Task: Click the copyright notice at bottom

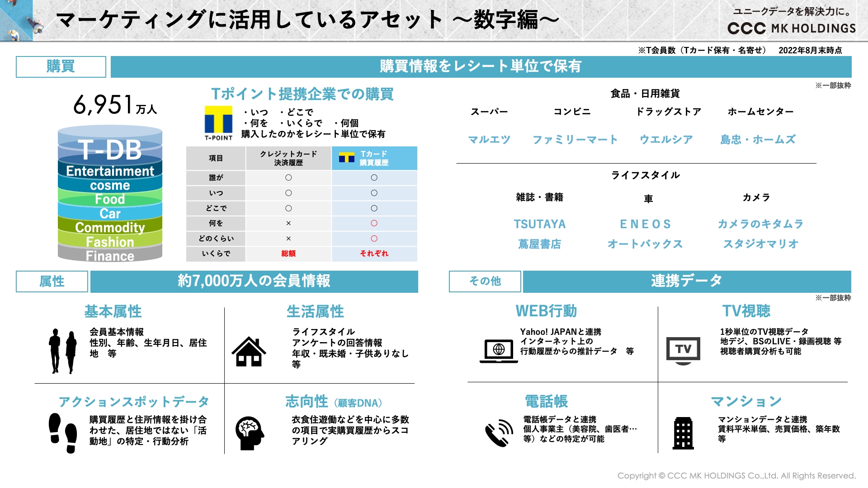Action: tap(736, 475)
